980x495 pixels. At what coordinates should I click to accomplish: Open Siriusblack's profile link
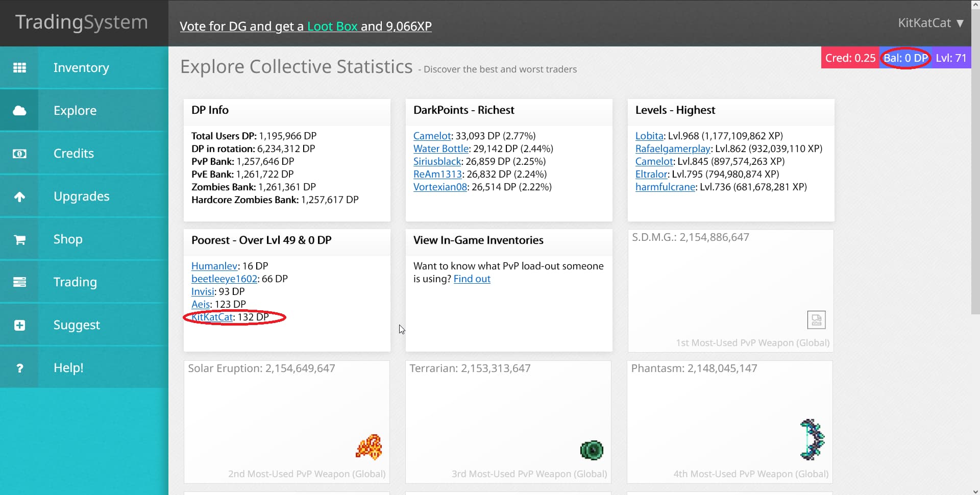437,161
